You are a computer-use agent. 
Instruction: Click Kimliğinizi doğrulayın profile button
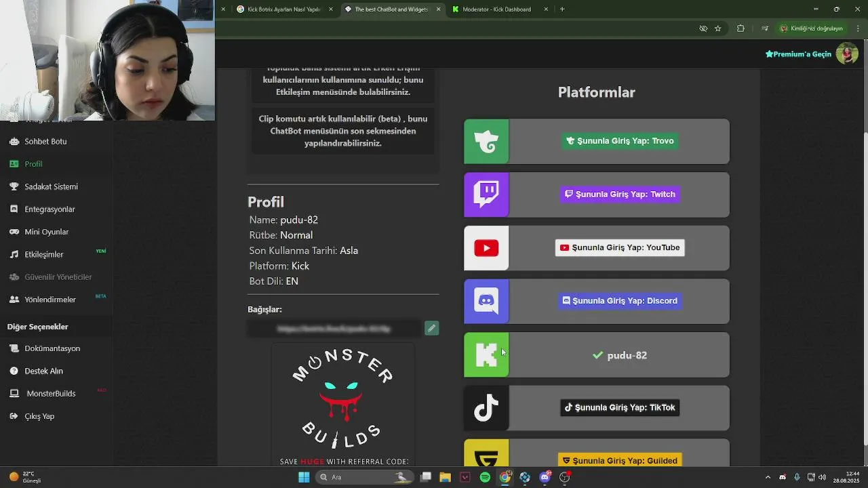812,28
